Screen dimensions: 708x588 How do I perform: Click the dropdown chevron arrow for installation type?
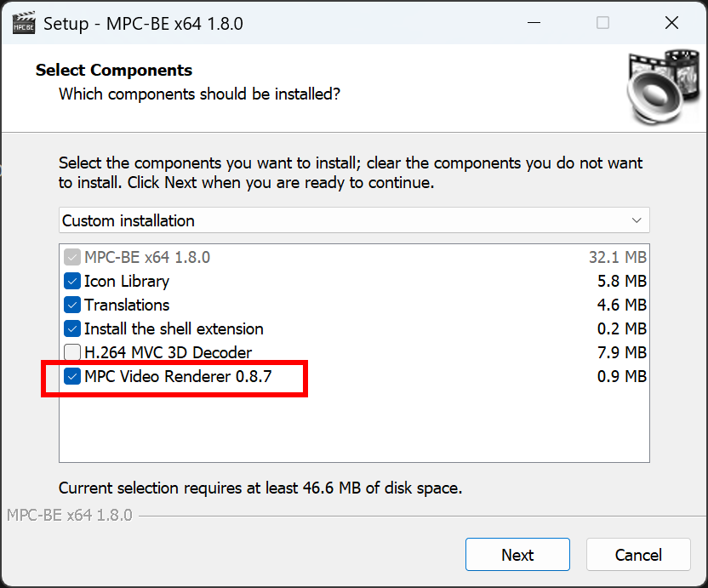click(637, 220)
